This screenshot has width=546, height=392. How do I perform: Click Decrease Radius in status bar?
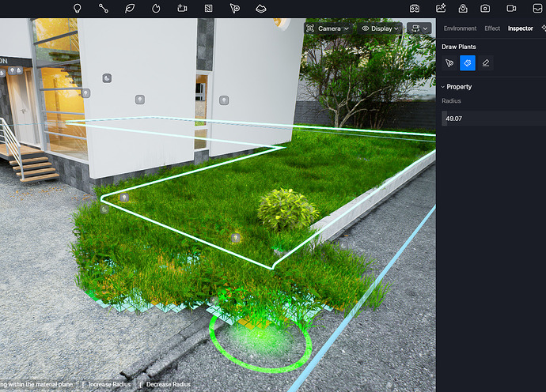[169, 384]
